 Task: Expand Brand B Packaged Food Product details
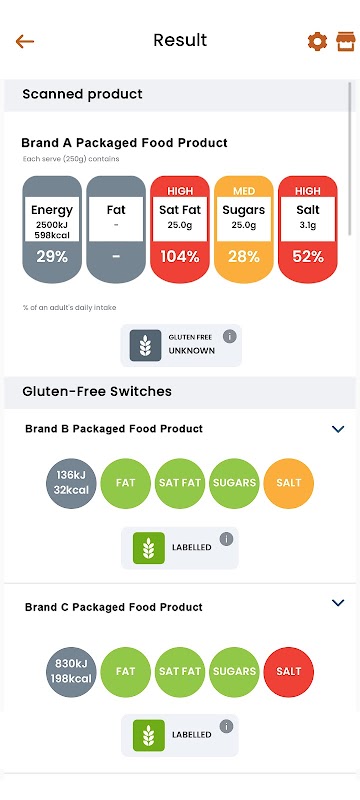coord(338,429)
